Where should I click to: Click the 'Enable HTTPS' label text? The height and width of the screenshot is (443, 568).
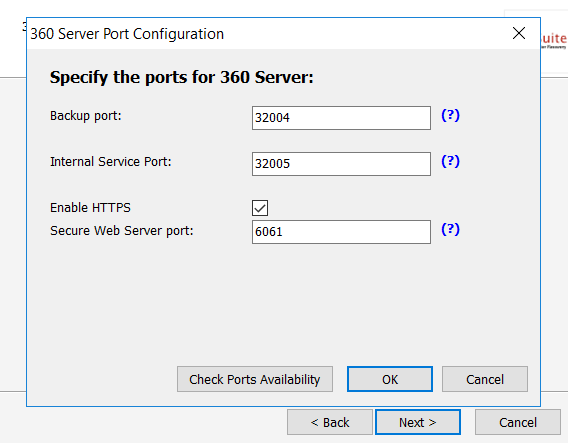pos(90,208)
